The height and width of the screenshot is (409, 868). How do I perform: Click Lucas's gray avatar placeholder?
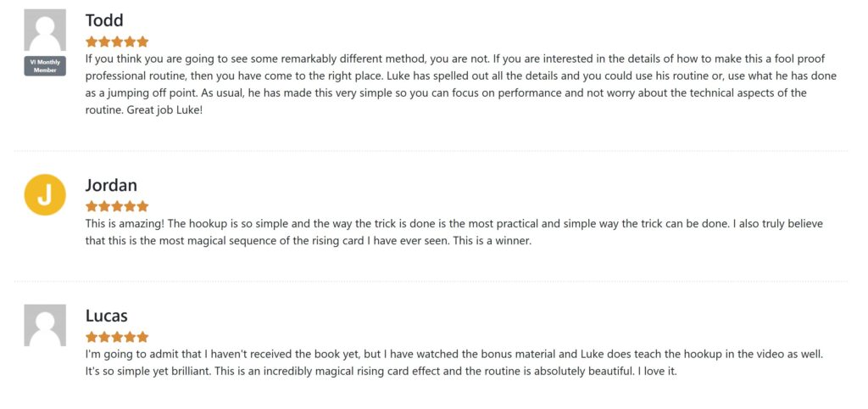coord(45,325)
